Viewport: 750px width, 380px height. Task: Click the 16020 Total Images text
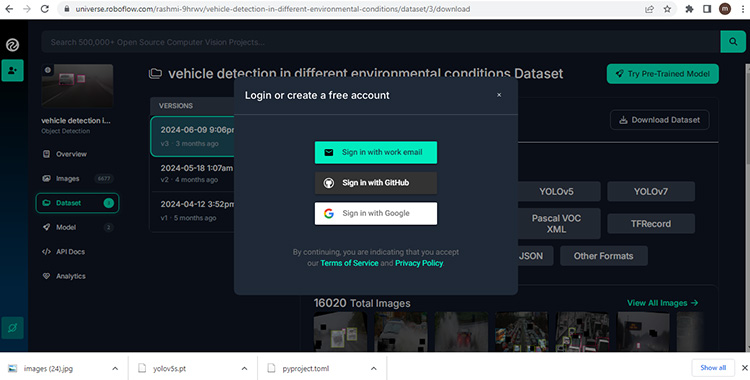(362, 303)
